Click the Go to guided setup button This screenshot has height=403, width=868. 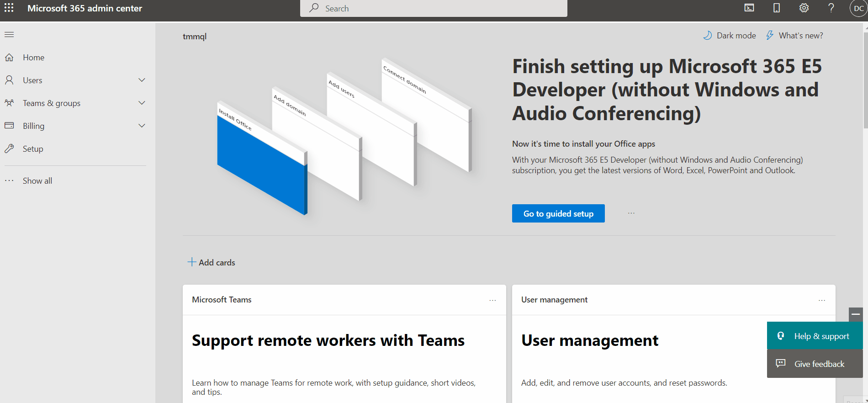click(x=558, y=214)
